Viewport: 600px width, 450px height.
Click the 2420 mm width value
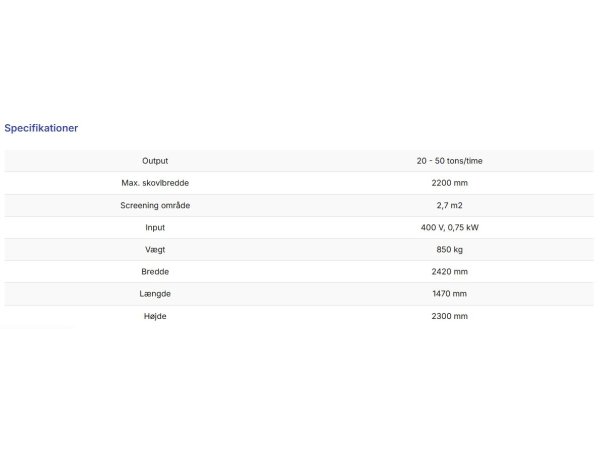(449, 271)
